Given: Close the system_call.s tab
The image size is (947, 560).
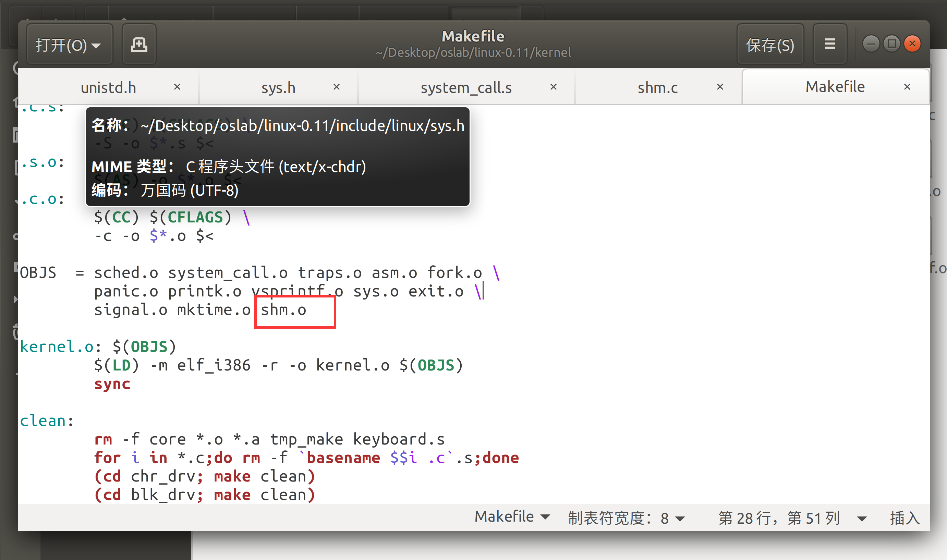Looking at the screenshot, I should tap(554, 87).
